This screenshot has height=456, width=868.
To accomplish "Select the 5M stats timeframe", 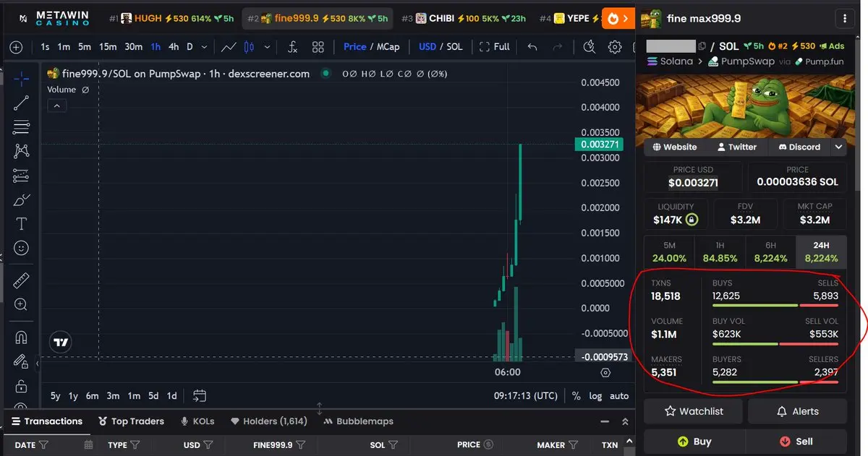I will 669,251.
